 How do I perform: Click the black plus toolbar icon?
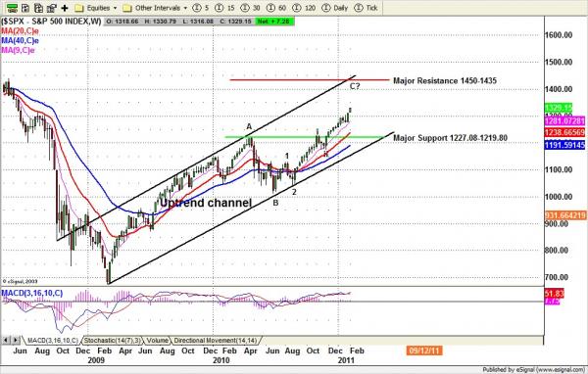coord(65,8)
